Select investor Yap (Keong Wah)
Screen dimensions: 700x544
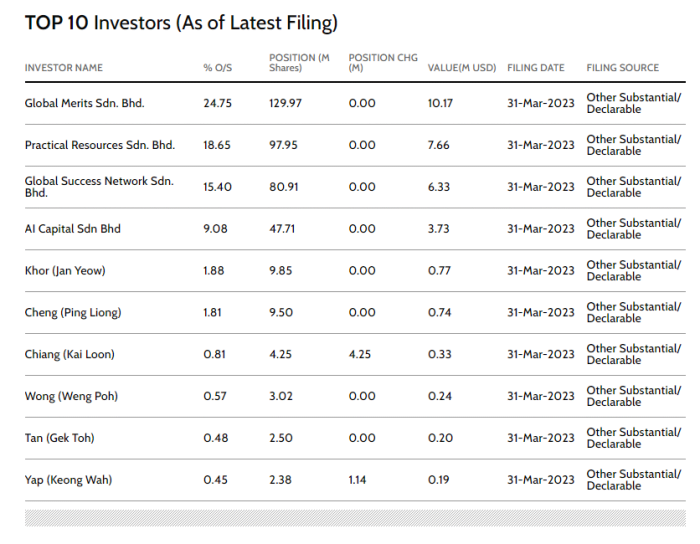[68, 480]
